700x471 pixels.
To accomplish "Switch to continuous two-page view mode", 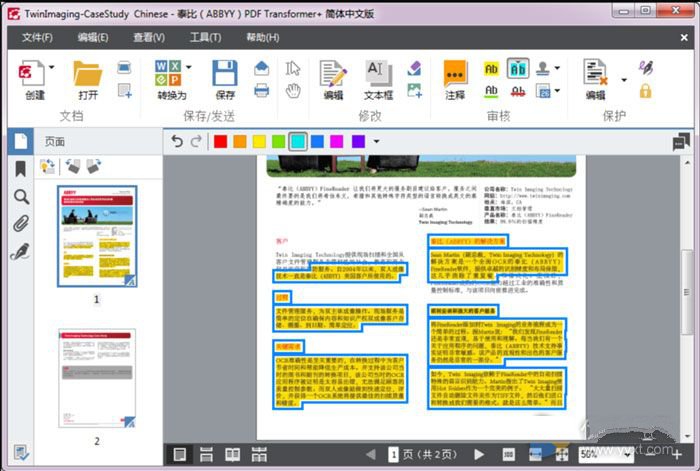I will [259, 455].
